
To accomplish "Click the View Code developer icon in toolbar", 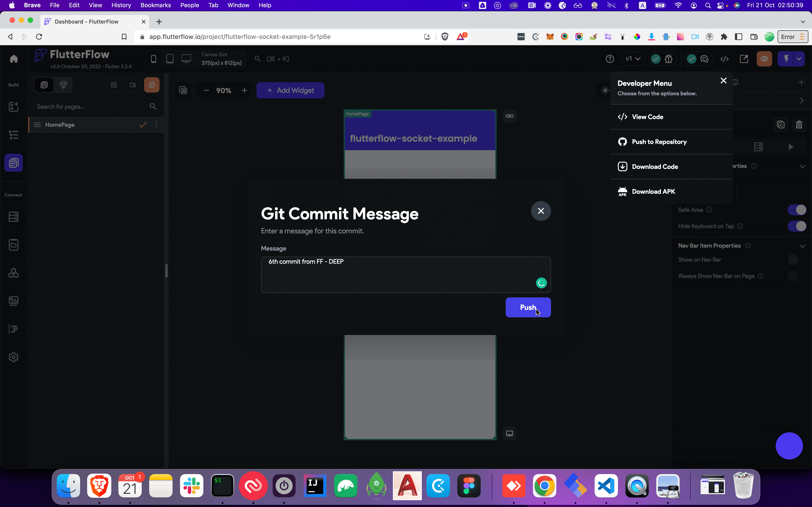I will tap(724, 59).
